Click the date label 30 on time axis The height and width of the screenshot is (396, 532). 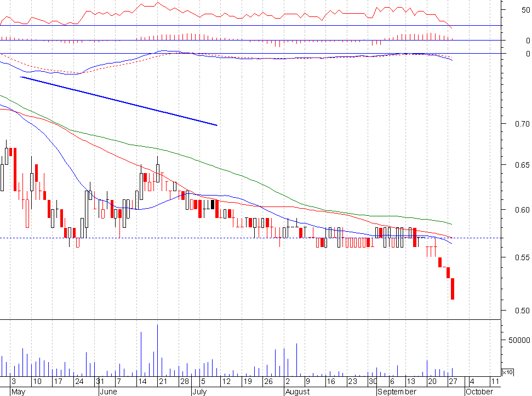click(373, 381)
